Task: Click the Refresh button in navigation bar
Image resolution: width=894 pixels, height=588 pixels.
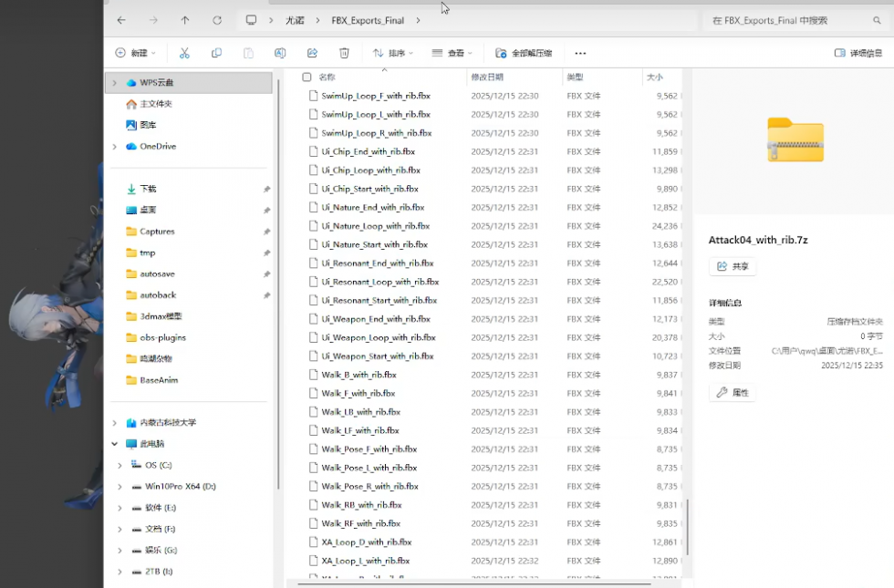Action: 217,20
